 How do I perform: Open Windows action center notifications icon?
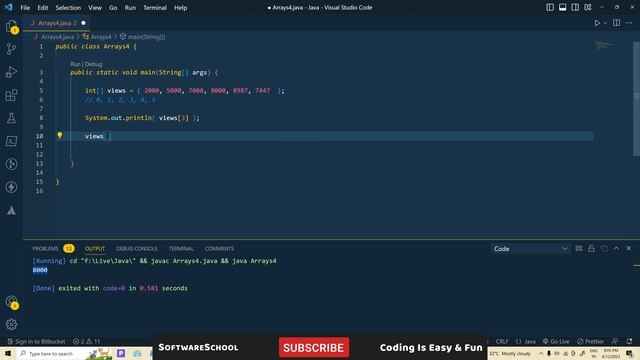click(x=629, y=353)
